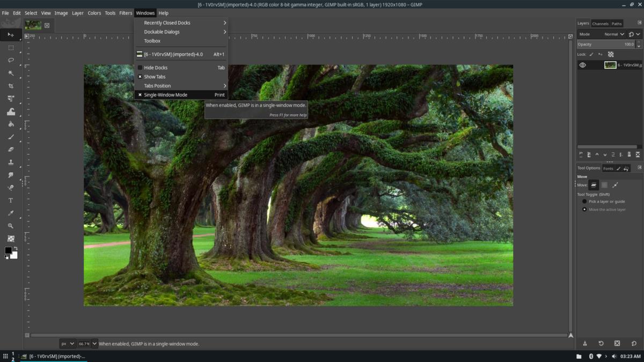
Task: Toggle the Single-Window Mode option
Action: pos(165,95)
